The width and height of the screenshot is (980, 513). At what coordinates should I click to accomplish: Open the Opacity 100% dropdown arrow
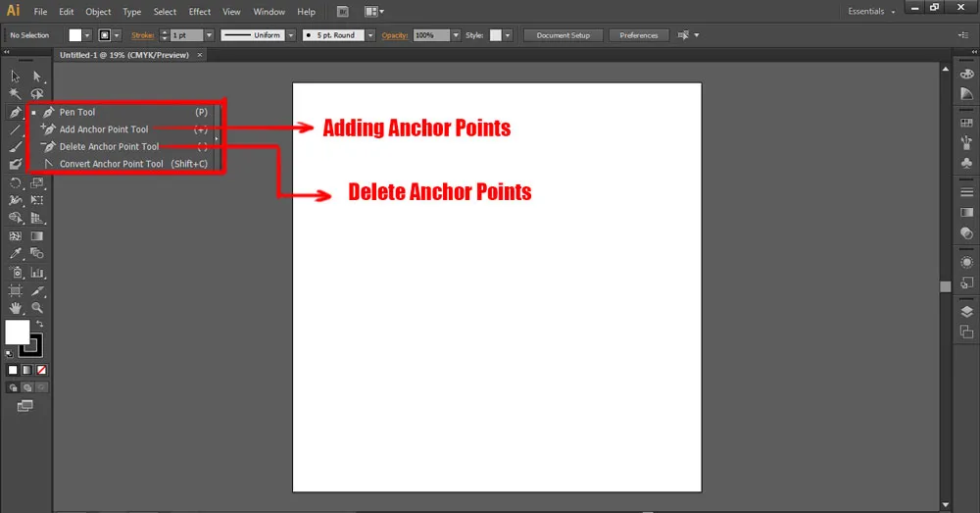pos(456,35)
